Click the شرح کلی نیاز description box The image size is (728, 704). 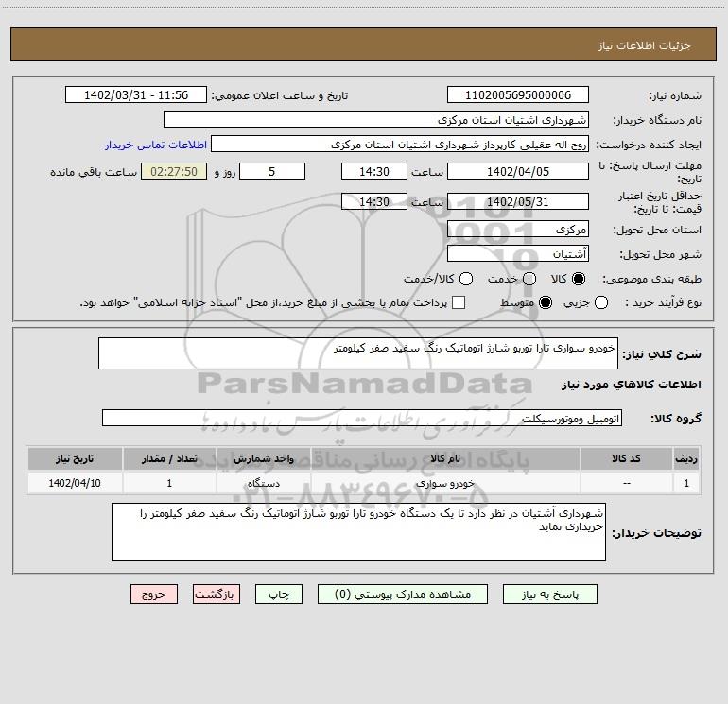[358, 353]
